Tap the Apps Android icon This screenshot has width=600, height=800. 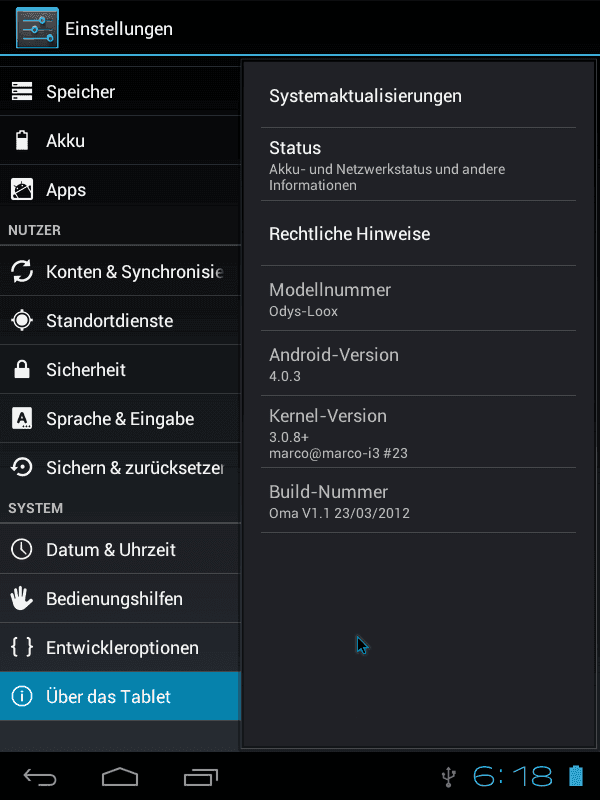22,189
